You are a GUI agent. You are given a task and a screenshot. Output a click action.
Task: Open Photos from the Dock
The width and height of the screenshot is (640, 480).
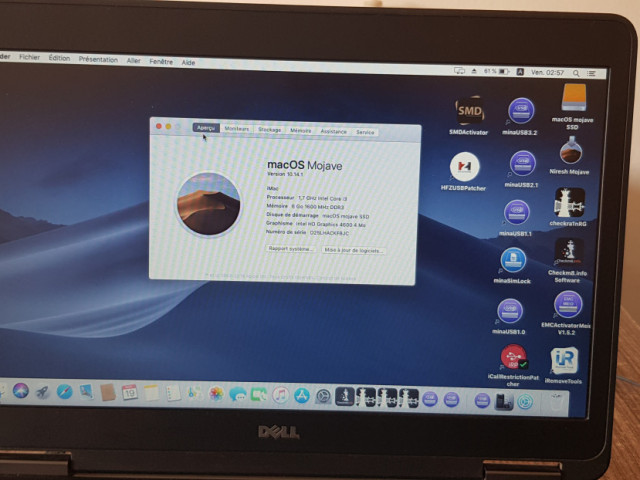(x=216, y=394)
